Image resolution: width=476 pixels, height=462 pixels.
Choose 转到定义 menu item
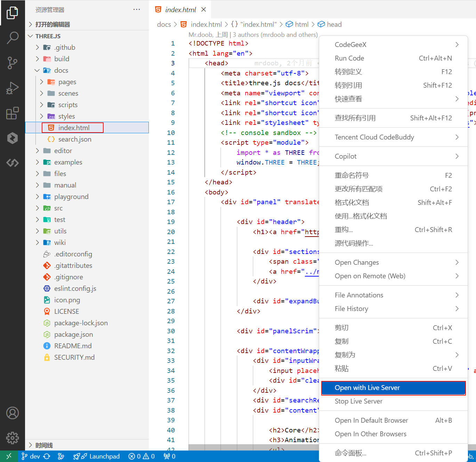[393, 72]
